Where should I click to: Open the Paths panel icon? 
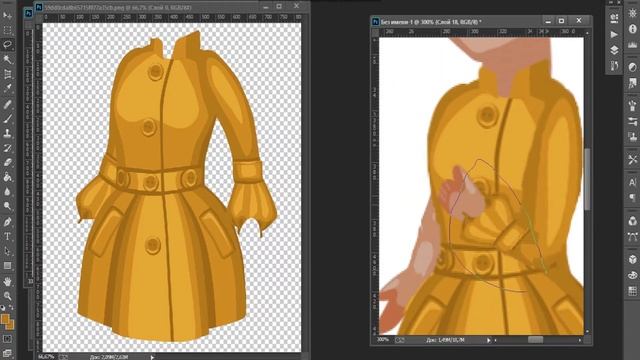tap(632, 237)
